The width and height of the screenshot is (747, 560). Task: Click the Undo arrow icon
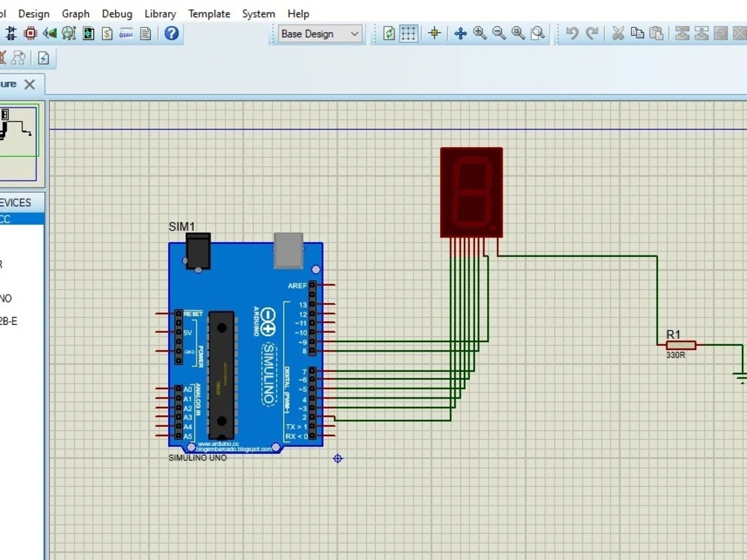(572, 34)
